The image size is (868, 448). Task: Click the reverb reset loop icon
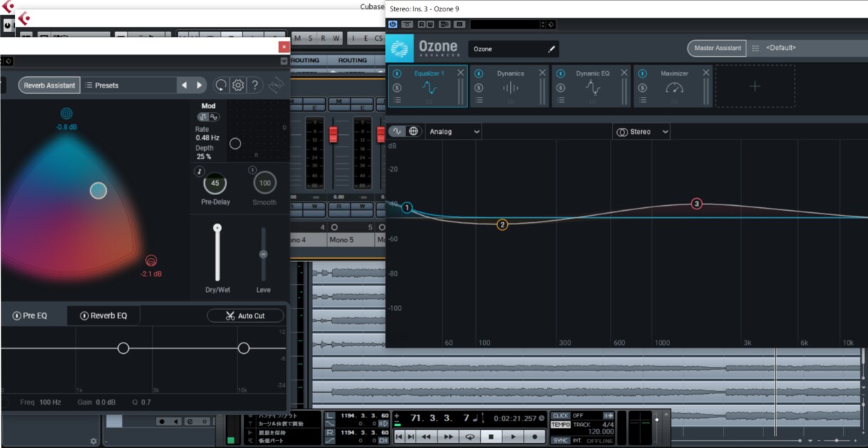(221, 85)
